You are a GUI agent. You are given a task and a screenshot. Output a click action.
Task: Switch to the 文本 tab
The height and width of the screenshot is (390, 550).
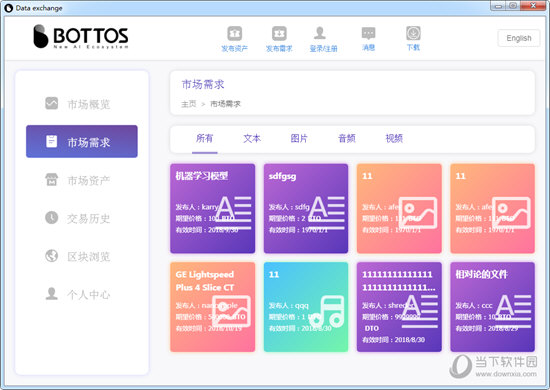coord(252,138)
